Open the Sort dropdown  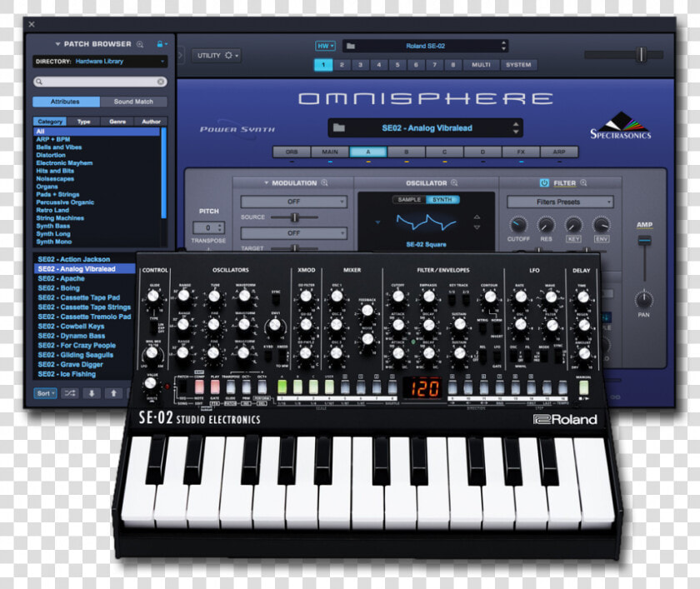(x=46, y=393)
